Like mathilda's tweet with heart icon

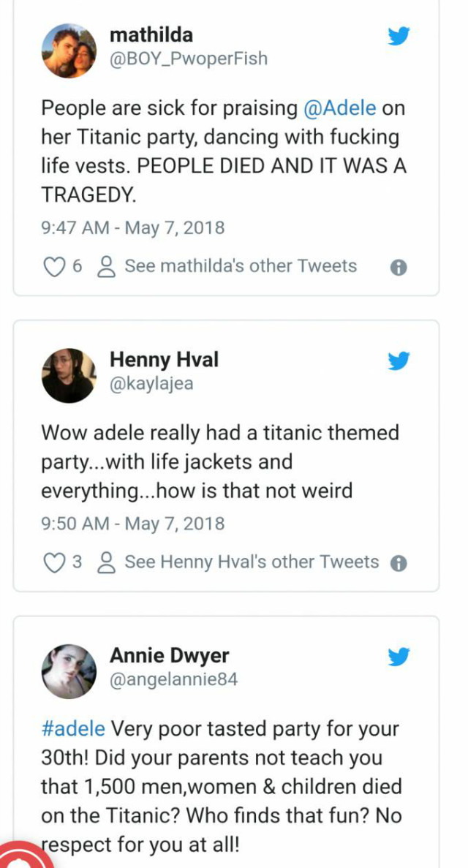tap(54, 267)
